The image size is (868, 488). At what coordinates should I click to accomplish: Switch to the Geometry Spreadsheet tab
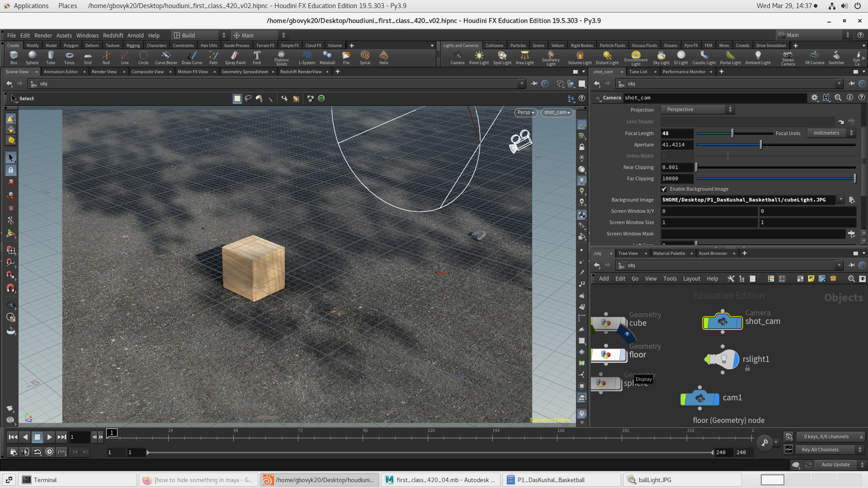[x=245, y=72]
